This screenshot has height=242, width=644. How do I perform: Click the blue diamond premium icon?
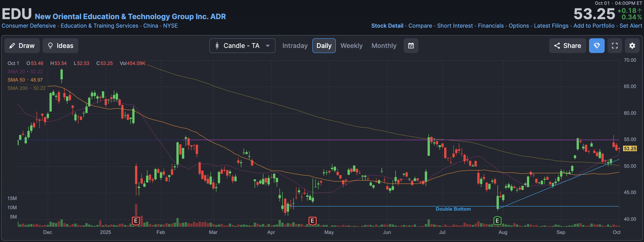[x=597, y=46]
